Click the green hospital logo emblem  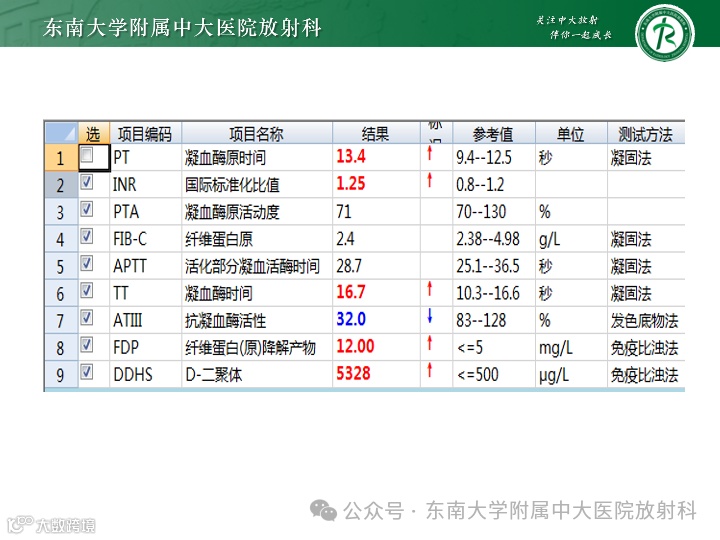tap(664, 33)
